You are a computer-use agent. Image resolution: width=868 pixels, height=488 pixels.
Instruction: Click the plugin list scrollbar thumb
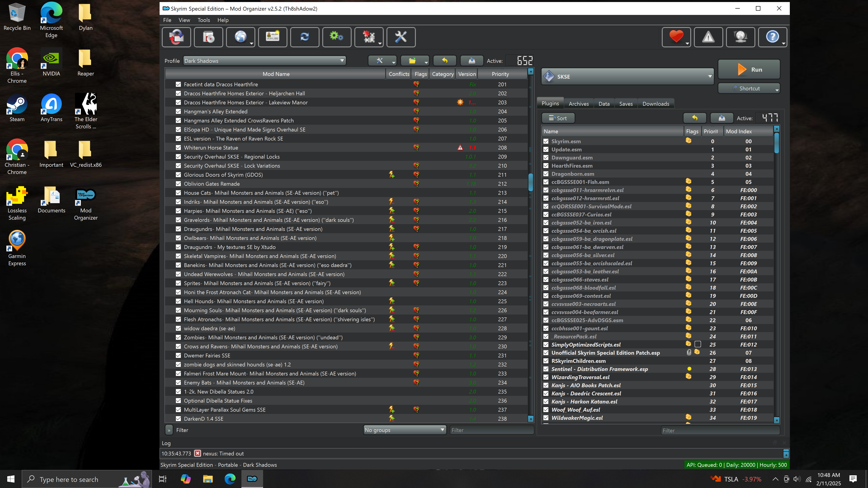(x=776, y=143)
